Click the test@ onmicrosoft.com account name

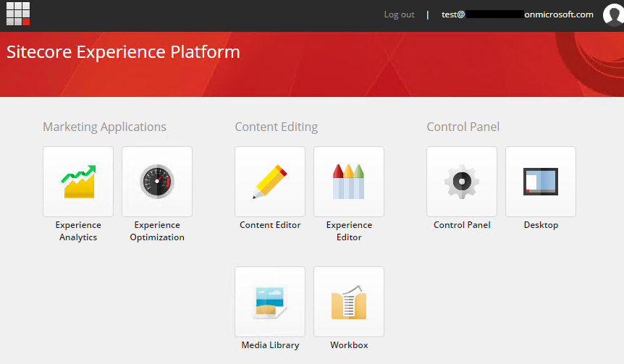518,14
